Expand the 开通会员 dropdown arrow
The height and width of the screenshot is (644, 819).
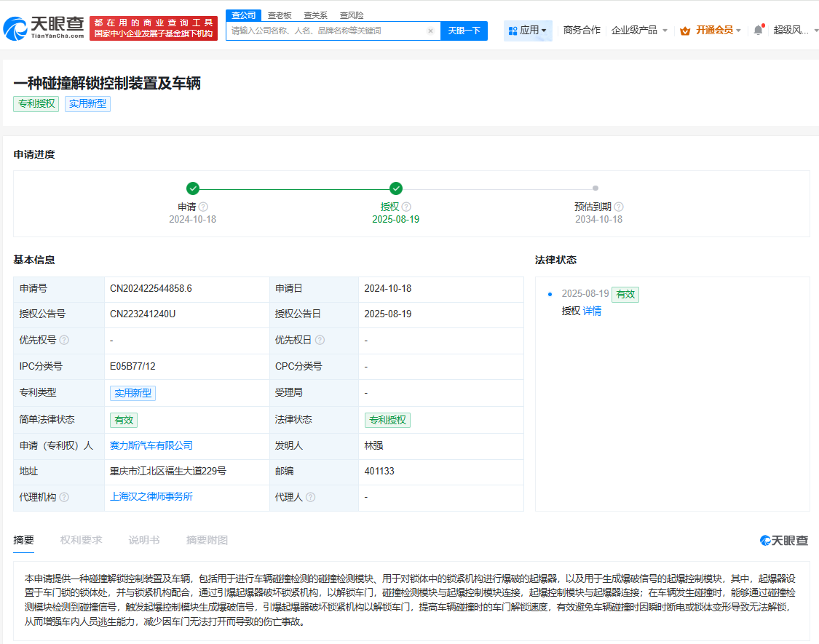pyautogui.click(x=738, y=31)
